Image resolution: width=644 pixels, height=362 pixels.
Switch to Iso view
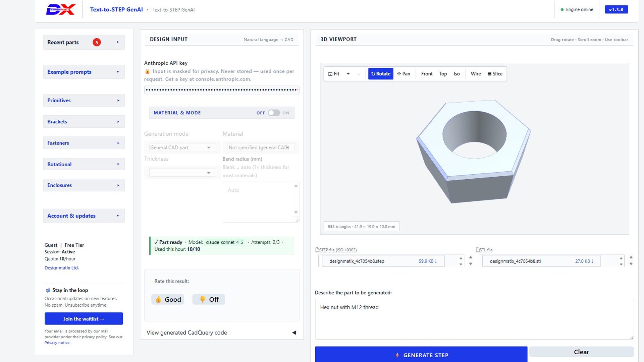click(x=457, y=74)
